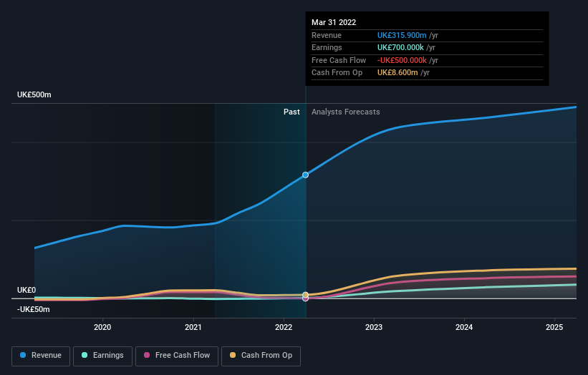This screenshot has width=588, height=375.
Task: Click the blue Revenue data point marker
Action: click(x=306, y=175)
